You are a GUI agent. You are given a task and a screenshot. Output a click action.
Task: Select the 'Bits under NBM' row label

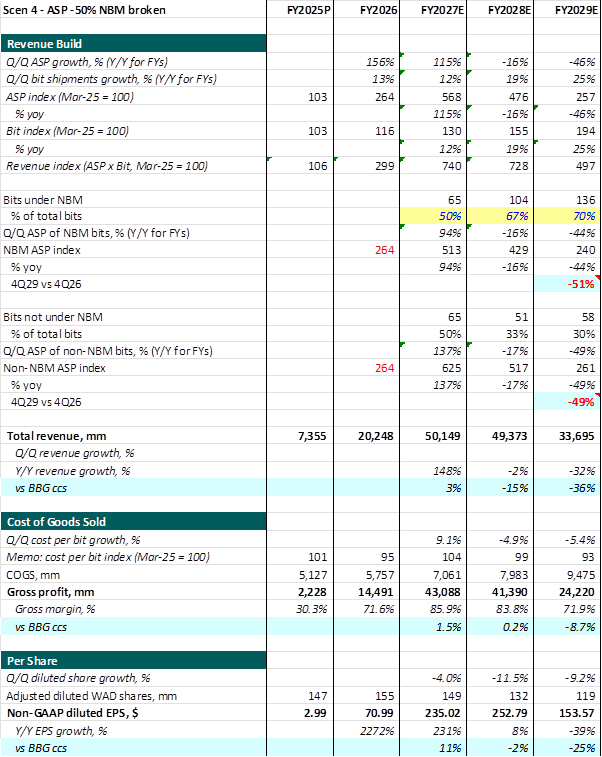click(42, 200)
